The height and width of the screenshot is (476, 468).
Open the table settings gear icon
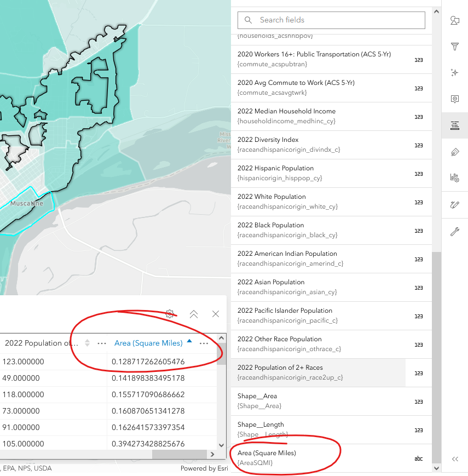tap(170, 314)
